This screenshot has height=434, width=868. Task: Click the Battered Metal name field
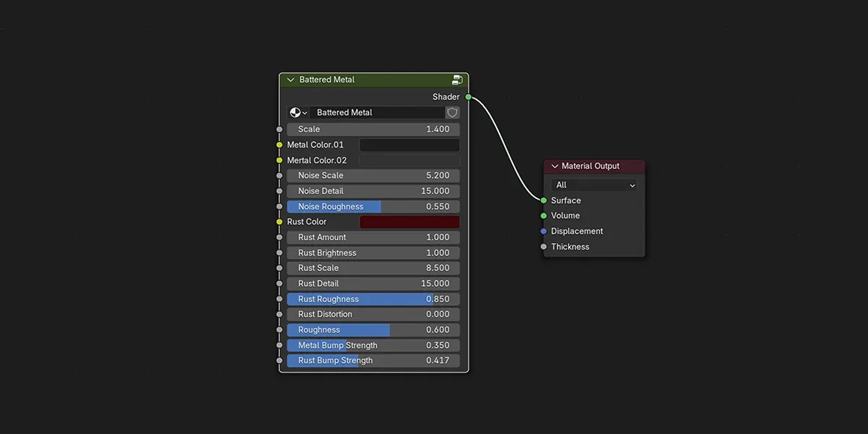(376, 112)
